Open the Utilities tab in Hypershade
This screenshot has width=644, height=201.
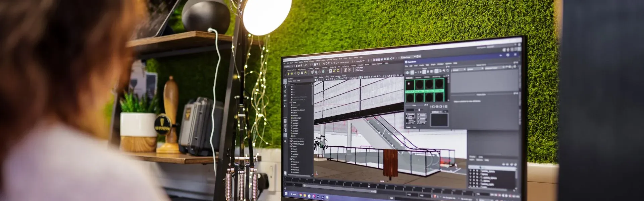click(427, 77)
